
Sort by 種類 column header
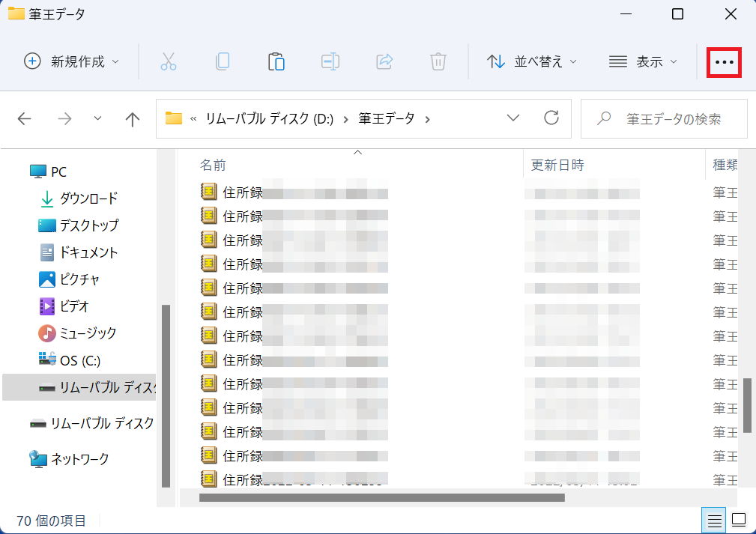pos(725,165)
